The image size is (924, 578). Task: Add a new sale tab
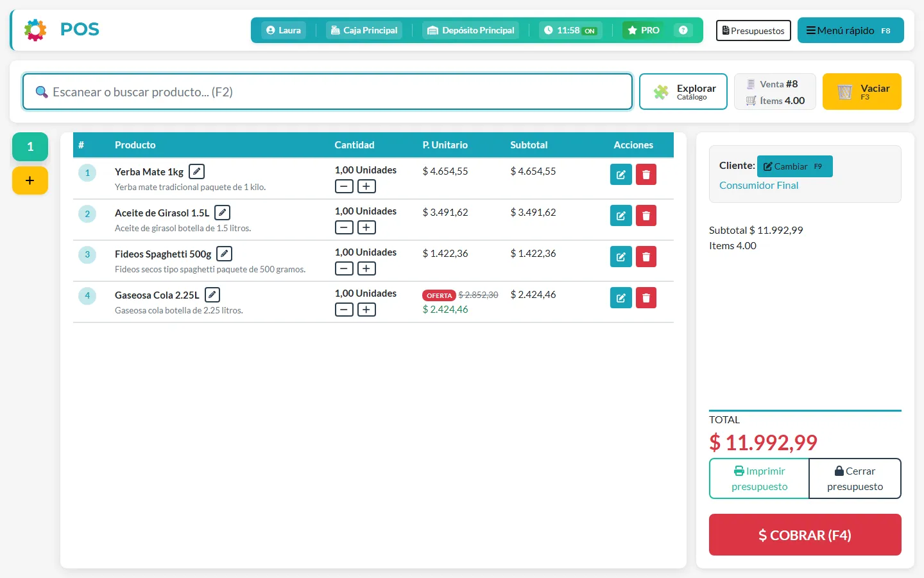tap(30, 180)
